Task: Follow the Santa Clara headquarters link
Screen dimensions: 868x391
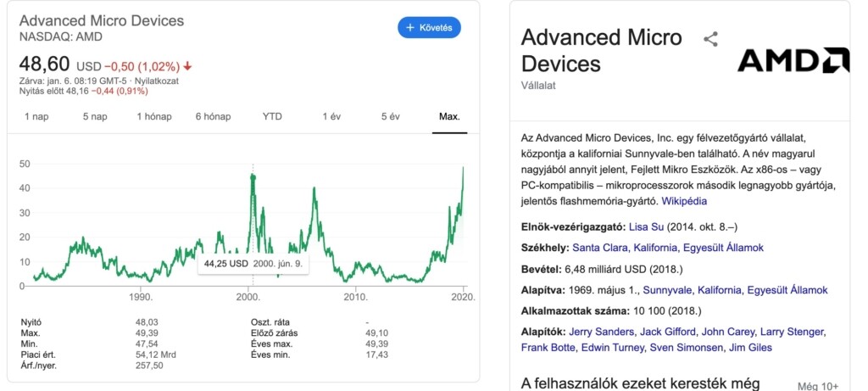Action: pos(601,248)
